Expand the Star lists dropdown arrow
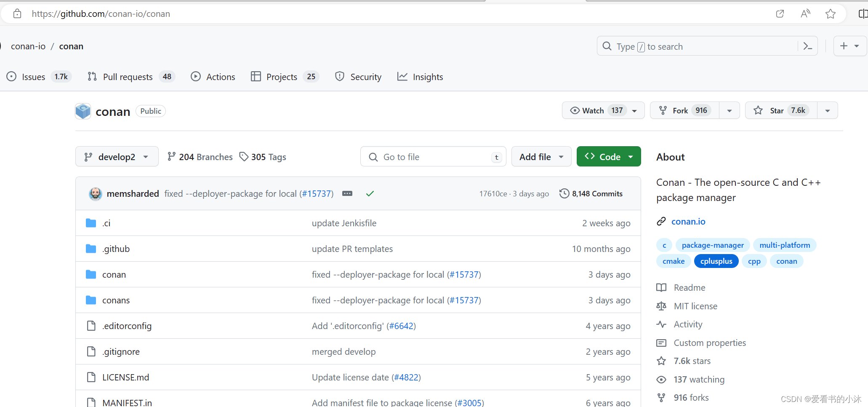Viewport: 868px width, 407px height. point(828,110)
